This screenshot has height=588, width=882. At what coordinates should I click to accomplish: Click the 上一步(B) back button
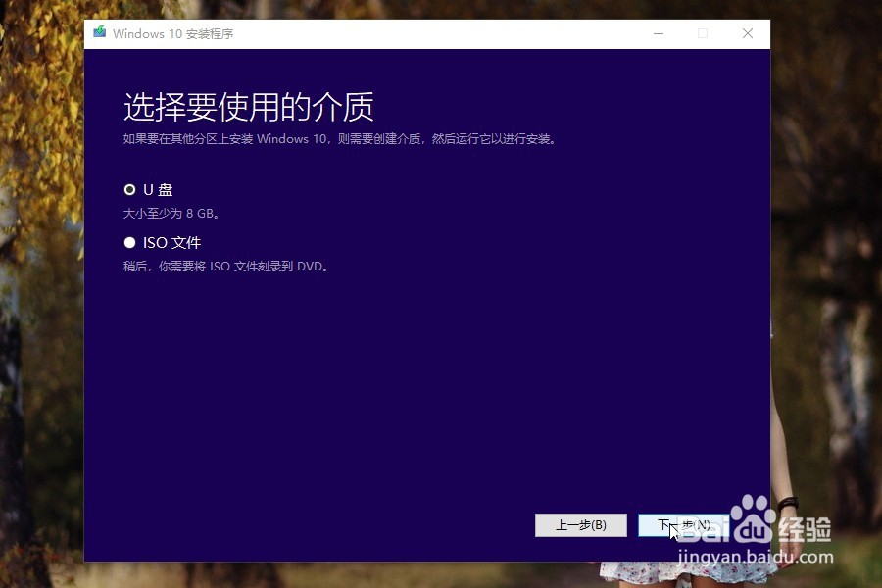[580, 525]
